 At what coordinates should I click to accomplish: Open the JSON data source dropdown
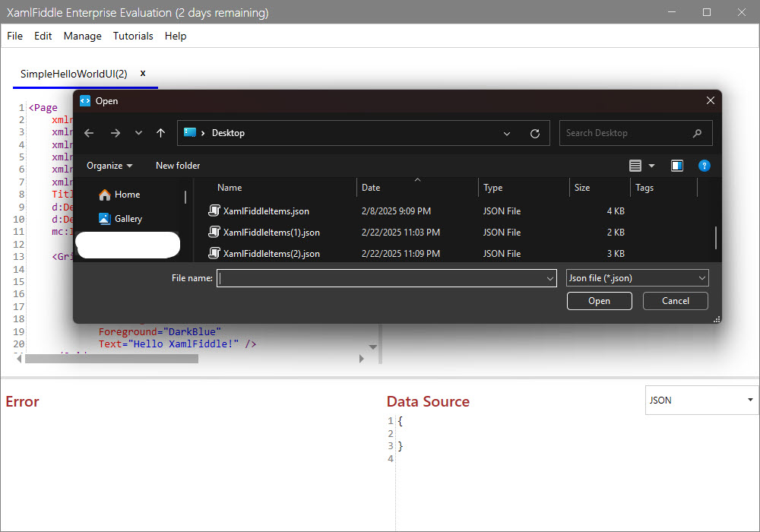[701, 401]
